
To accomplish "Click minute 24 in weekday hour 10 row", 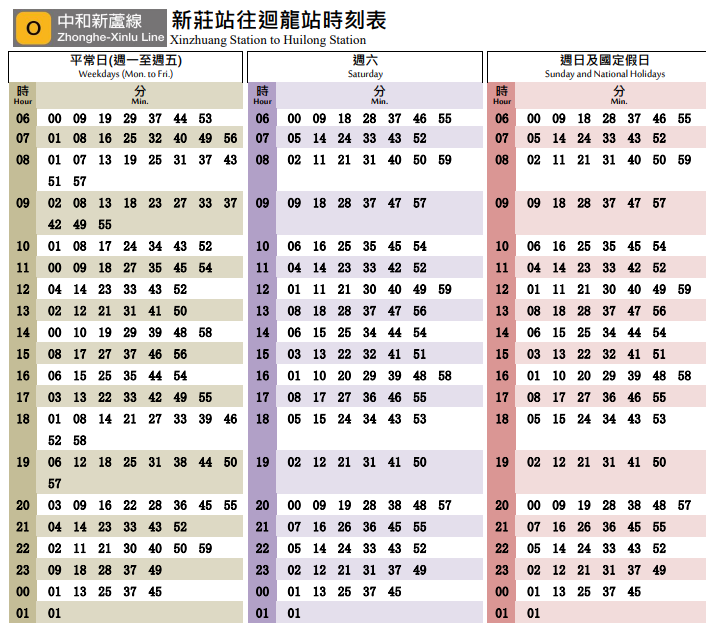I will (130, 246).
